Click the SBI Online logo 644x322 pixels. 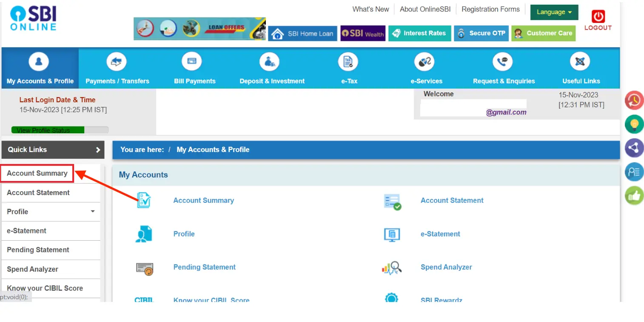pyautogui.click(x=33, y=18)
